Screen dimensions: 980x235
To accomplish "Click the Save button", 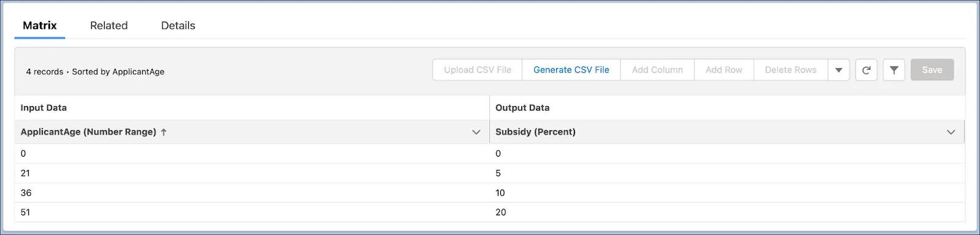I will point(932,70).
